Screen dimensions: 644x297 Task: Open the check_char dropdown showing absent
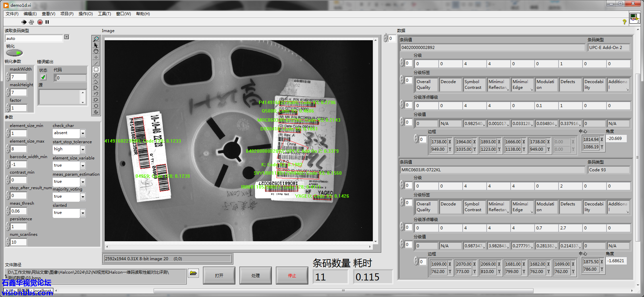click(x=83, y=133)
